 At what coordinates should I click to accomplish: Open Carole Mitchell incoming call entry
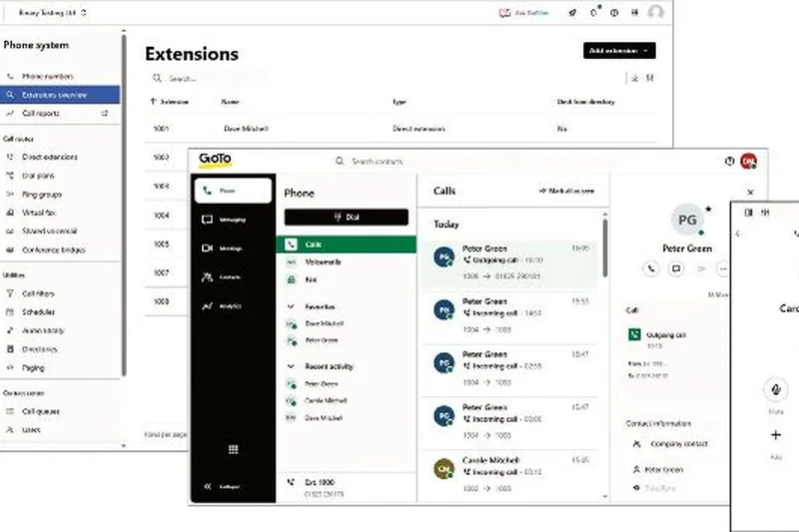click(x=509, y=474)
